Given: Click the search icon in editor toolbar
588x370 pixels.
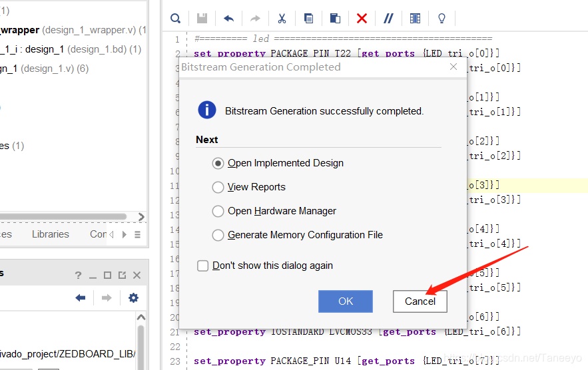Looking at the screenshot, I should pyautogui.click(x=175, y=19).
